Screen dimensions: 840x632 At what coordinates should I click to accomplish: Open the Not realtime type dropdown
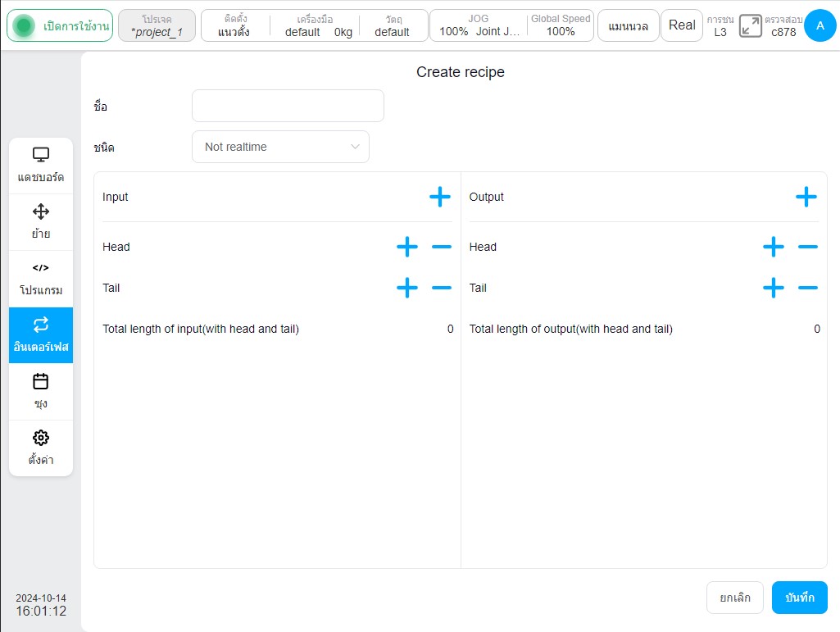click(281, 147)
